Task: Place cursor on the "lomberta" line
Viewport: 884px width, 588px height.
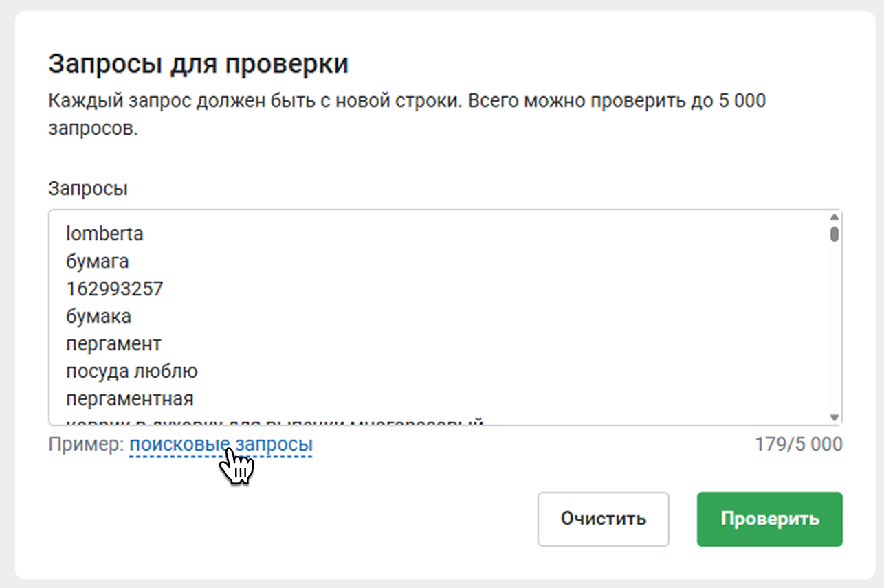Action: coord(104,234)
